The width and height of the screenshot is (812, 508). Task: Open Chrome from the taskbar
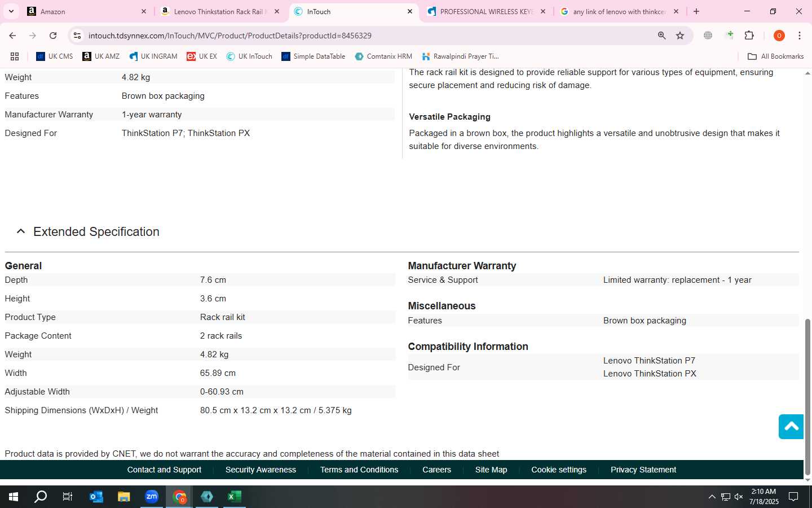(x=179, y=497)
